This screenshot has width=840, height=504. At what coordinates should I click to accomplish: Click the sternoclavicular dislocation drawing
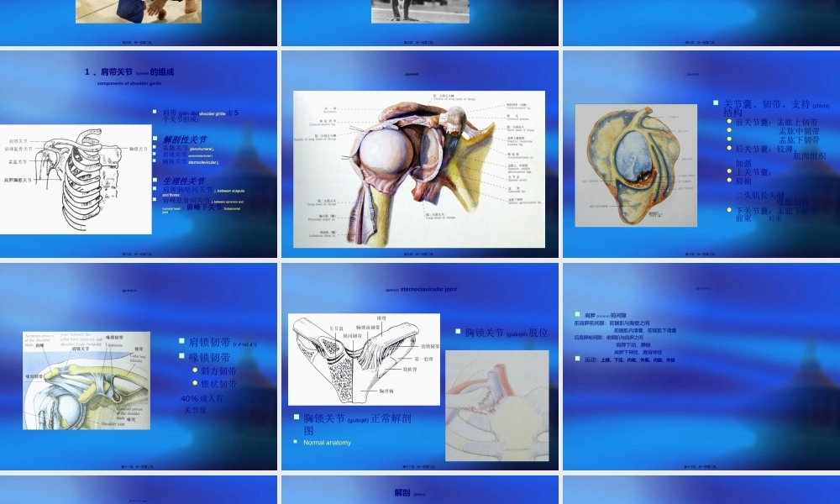point(496,405)
